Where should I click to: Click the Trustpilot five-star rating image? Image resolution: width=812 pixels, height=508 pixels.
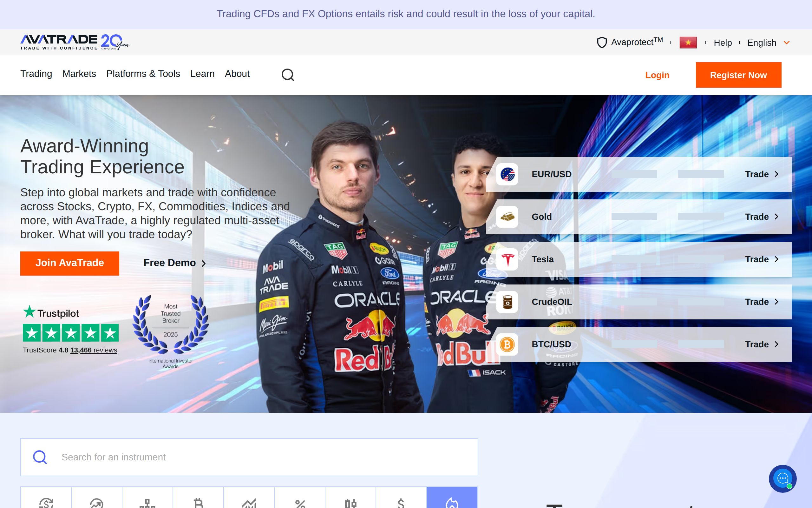(70, 332)
